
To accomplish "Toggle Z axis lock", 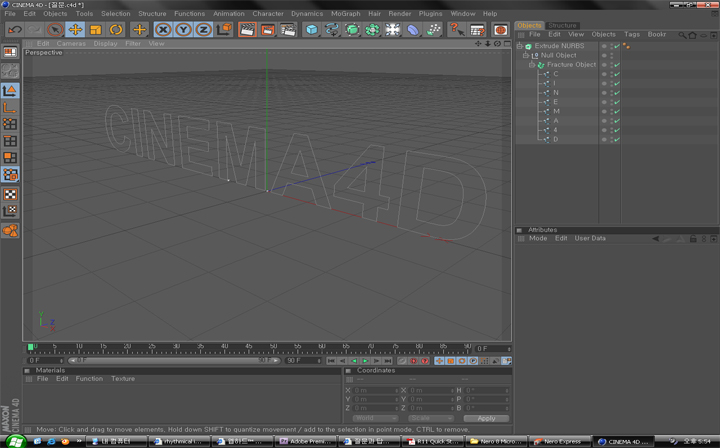I will coord(203,30).
